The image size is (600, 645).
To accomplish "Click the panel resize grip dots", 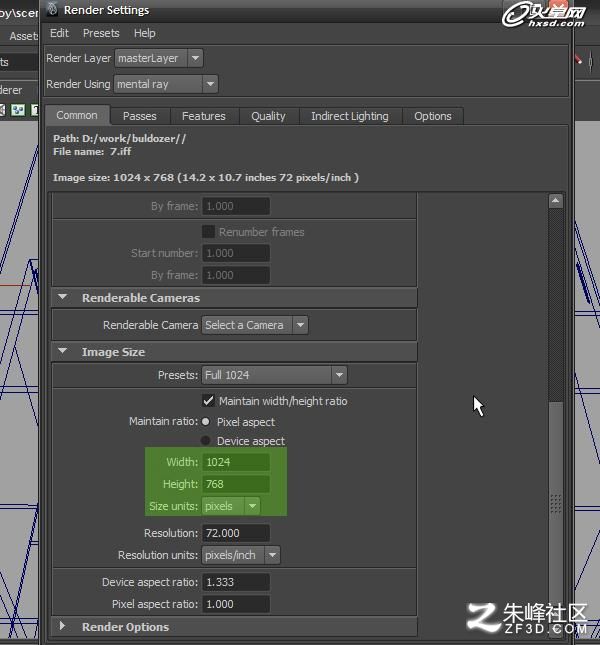I will click(x=556, y=503).
